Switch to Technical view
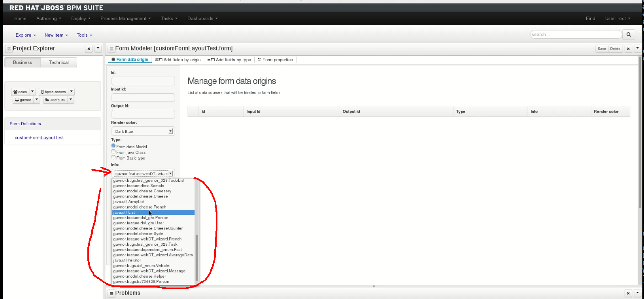Screen dimensions: 644x299 (59, 62)
